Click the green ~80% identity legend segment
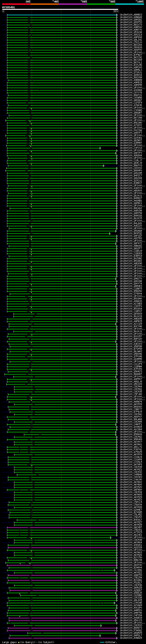The height and width of the screenshot is (644, 146). (x=101, y=4)
